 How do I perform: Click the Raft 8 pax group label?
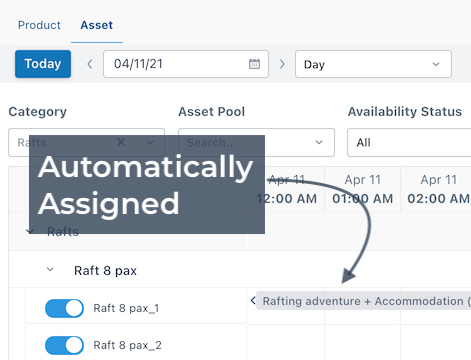pos(105,271)
